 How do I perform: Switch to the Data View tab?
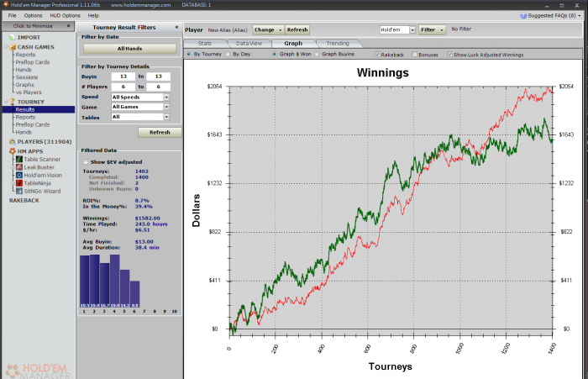pos(249,43)
